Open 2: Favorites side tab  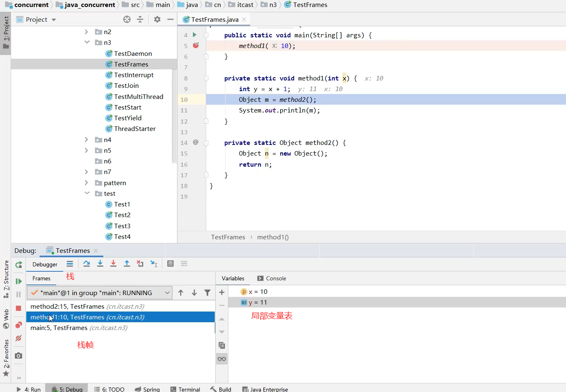[x=6, y=358]
